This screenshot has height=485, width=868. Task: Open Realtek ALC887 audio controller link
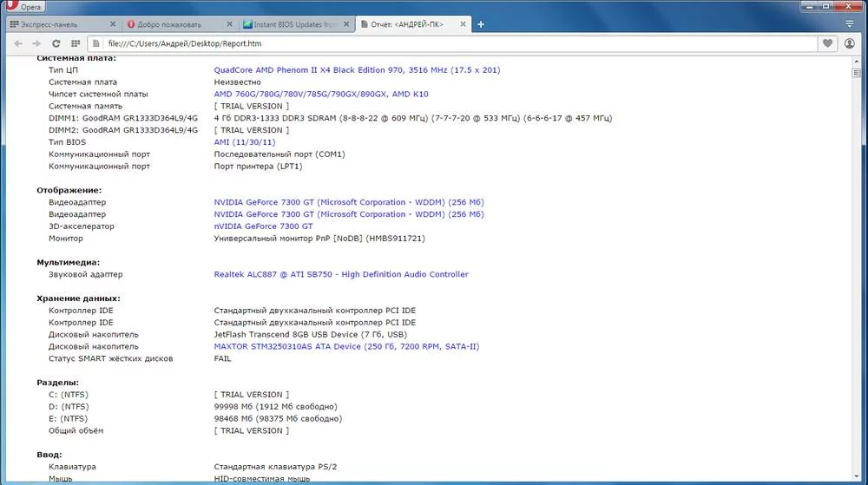point(341,274)
